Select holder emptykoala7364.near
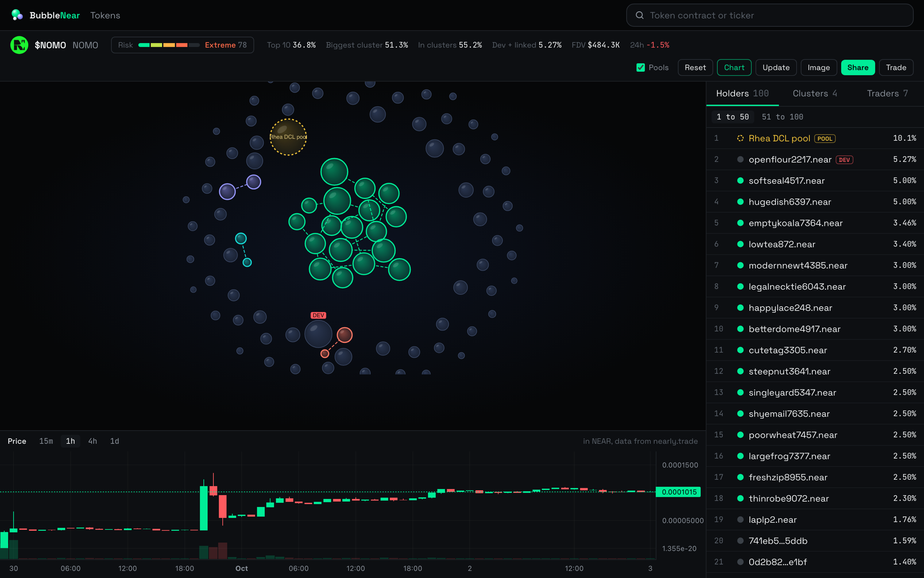 815,223
